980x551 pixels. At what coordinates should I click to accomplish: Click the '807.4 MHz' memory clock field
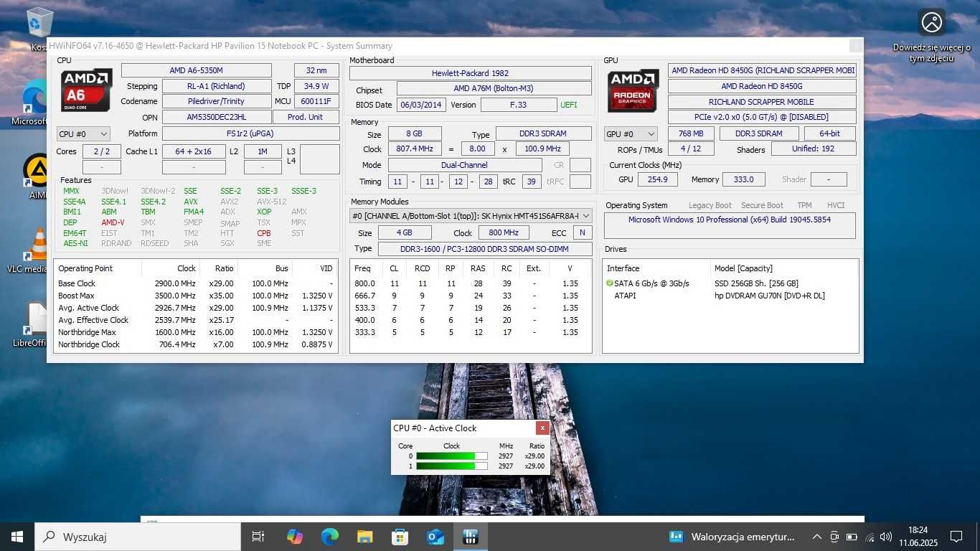pos(415,149)
